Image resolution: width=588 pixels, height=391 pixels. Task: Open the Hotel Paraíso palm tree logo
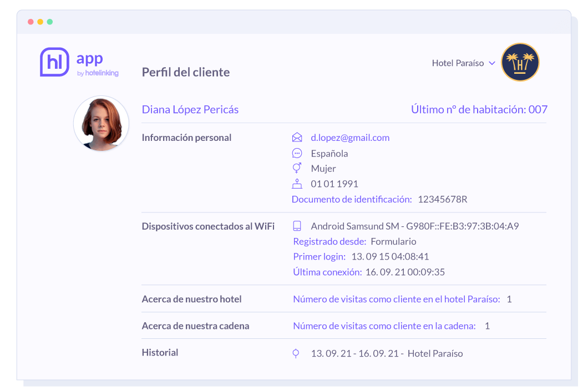(x=520, y=62)
